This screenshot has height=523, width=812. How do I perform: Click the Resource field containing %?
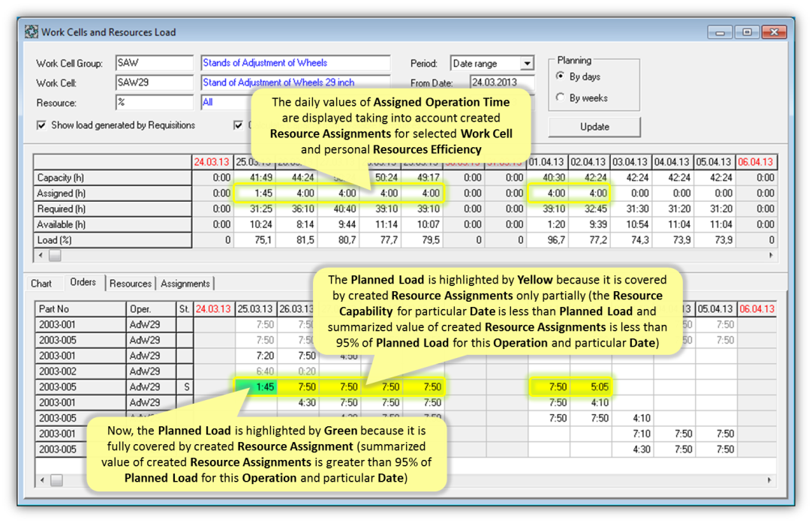coord(155,102)
